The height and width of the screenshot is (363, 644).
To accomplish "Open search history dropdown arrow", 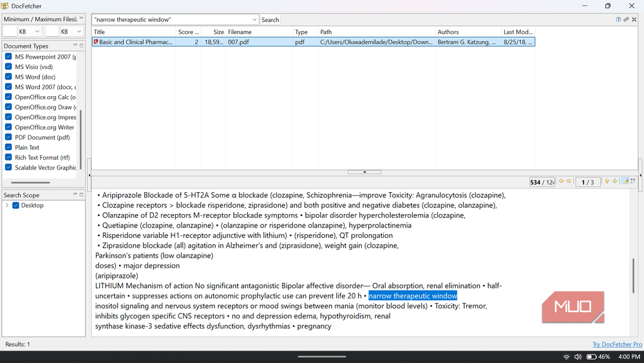I will tap(254, 19).
